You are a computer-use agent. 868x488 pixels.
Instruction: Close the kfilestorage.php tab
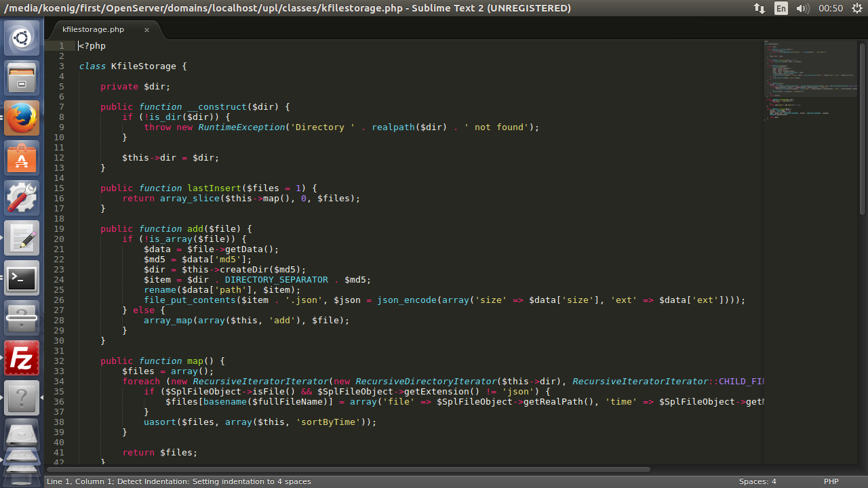pos(146,30)
